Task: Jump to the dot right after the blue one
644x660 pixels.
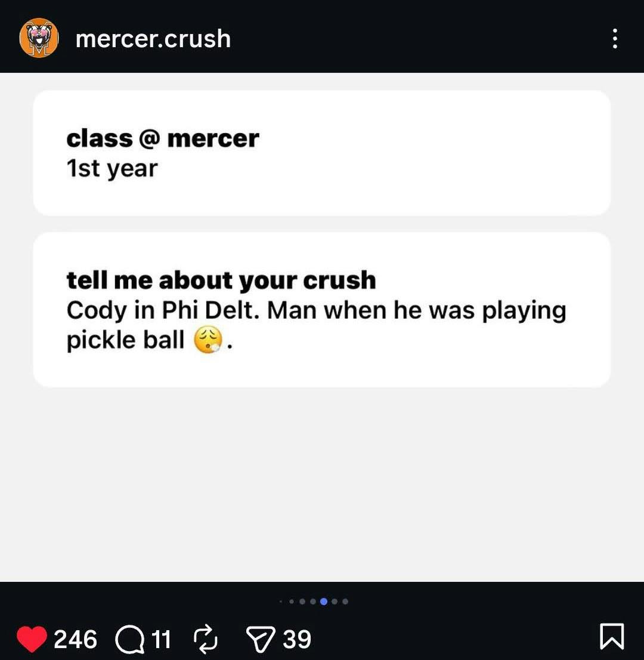Action: click(x=335, y=602)
